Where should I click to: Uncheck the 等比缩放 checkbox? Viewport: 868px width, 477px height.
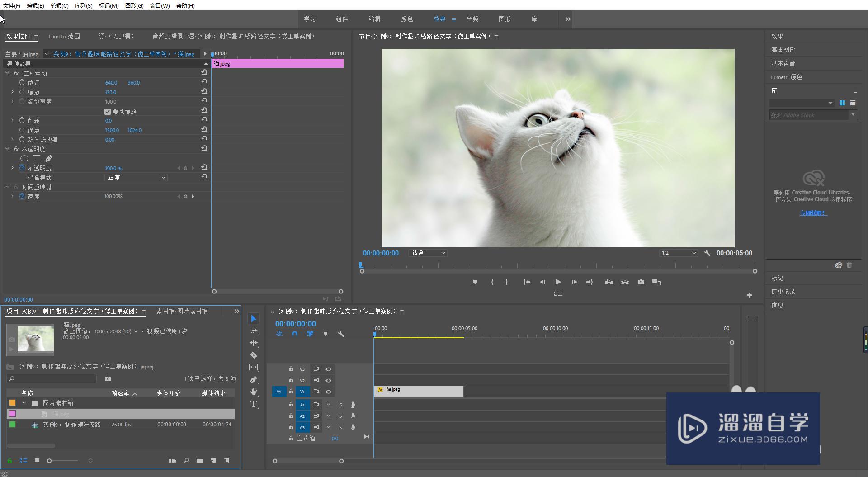click(108, 112)
